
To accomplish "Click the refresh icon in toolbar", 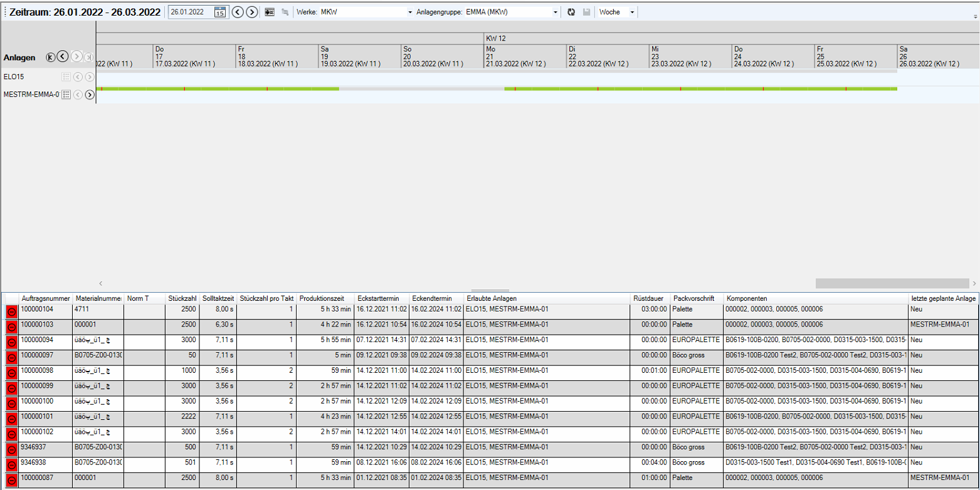I will click(571, 12).
